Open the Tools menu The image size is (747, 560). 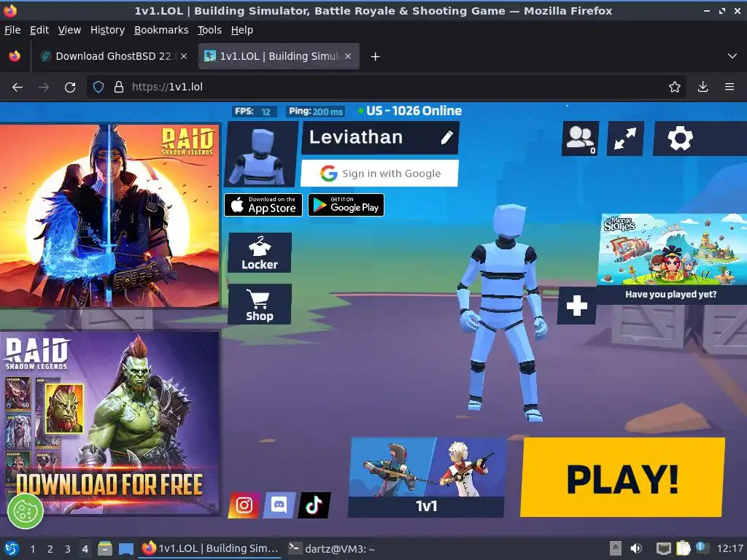click(209, 30)
